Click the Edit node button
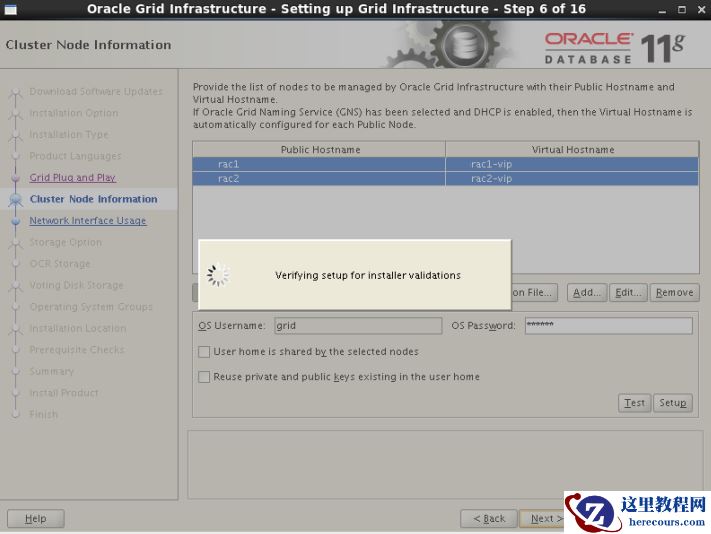This screenshot has width=711, height=534. [628, 292]
